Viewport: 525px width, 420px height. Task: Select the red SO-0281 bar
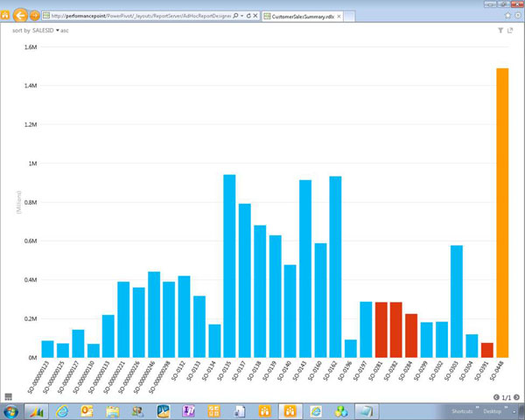coord(381,330)
